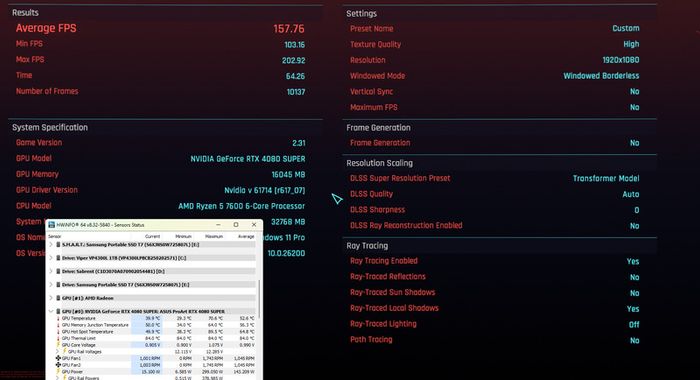Click the Preset Name value Custom

pyautogui.click(x=626, y=28)
